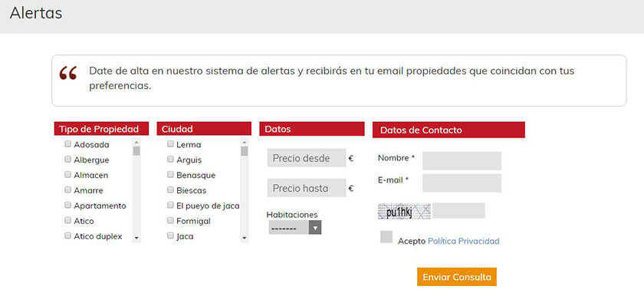Viewport: 644px width, 296px height.
Task: Click up arrow of Ciudad list scrollbar
Action: click(245, 142)
